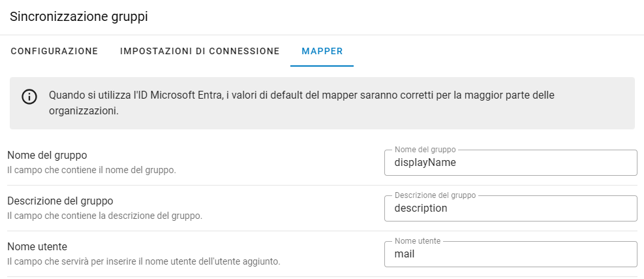The height and width of the screenshot is (279, 644).
Task: Open the Impostazioni di connessione tab
Action: coord(200,51)
